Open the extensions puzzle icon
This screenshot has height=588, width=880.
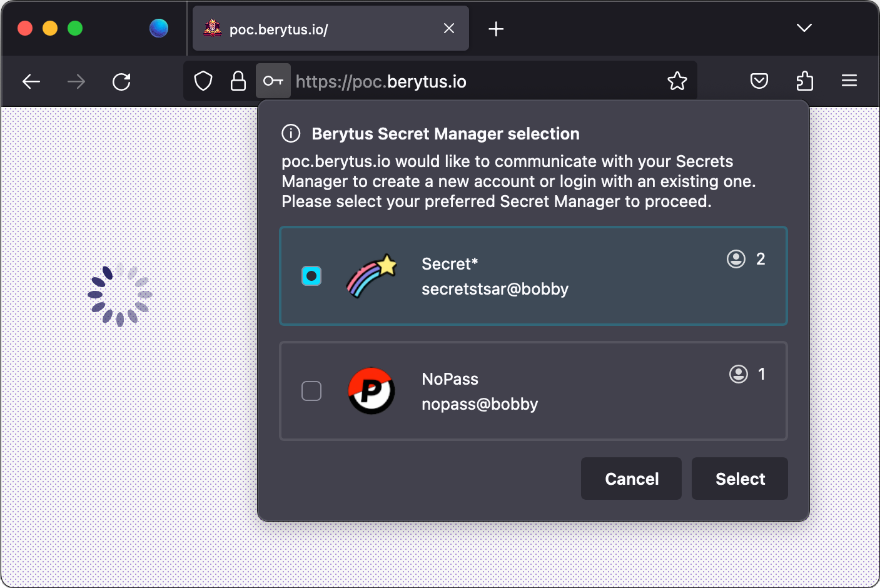(x=804, y=81)
